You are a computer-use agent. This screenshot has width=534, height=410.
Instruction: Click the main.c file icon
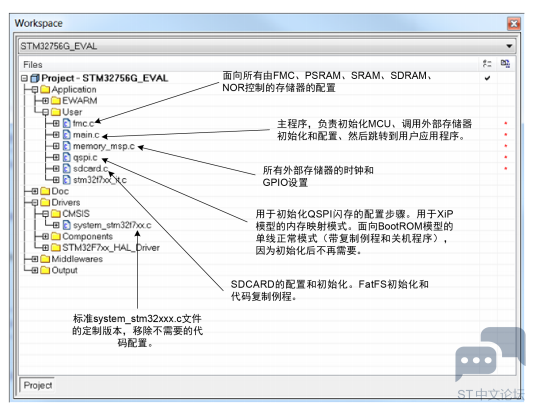click(67, 135)
